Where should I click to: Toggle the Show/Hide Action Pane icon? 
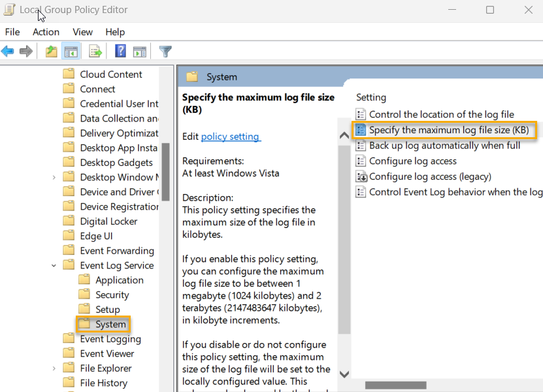(x=140, y=51)
